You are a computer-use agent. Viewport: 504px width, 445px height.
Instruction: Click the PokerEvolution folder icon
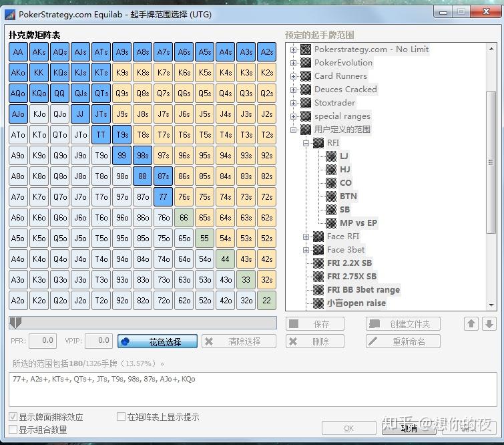point(306,63)
